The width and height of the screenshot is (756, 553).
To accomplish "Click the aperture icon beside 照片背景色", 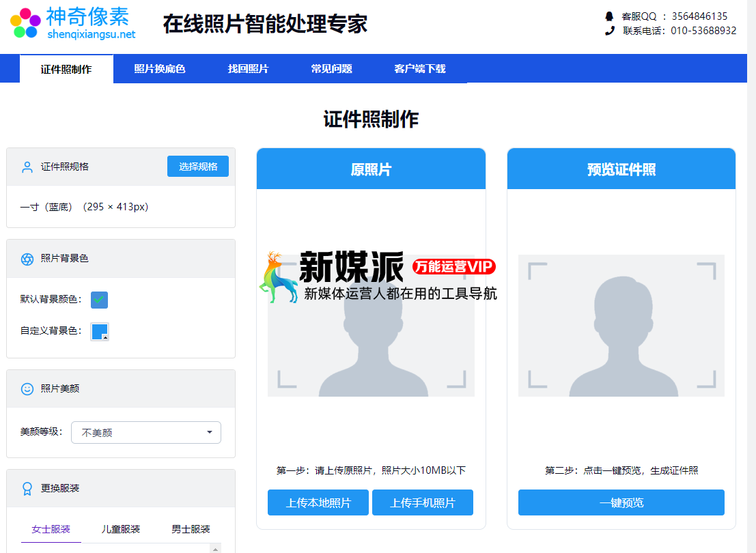I will tap(27, 259).
